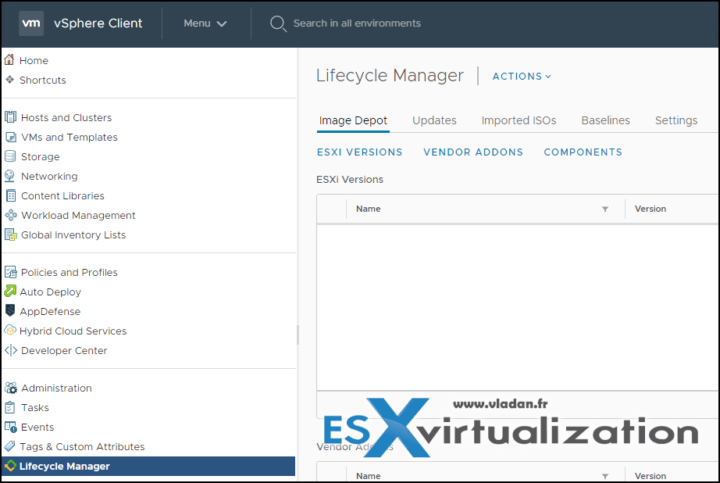This screenshot has width=720, height=483.
Task: Filter ESXi Versions Name column
Action: (605, 209)
